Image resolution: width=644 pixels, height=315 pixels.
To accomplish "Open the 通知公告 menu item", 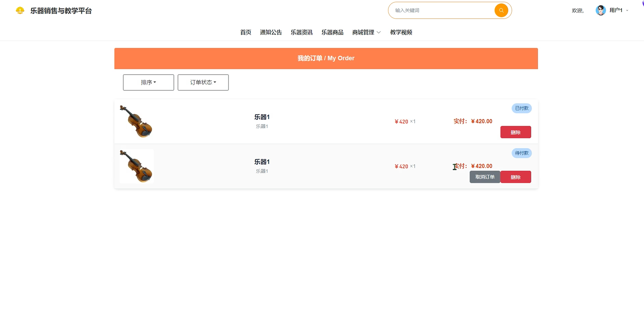I will (271, 32).
